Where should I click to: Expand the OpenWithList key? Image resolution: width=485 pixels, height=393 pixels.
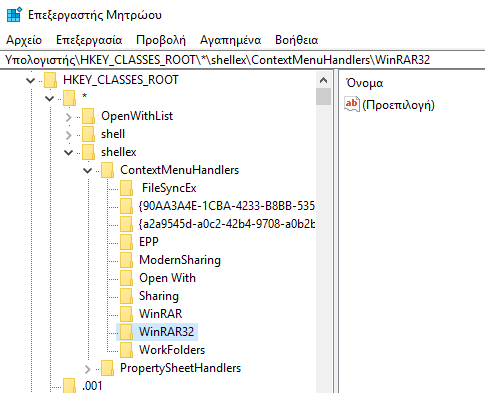(x=69, y=117)
